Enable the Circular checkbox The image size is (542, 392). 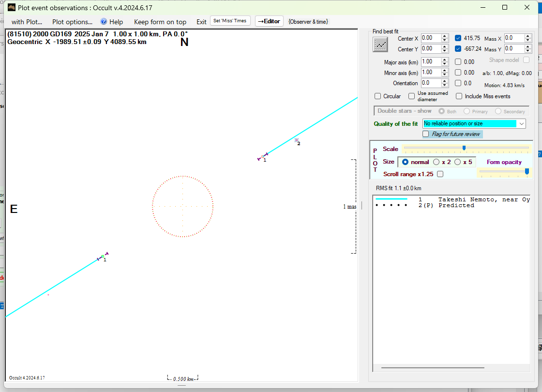click(378, 96)
